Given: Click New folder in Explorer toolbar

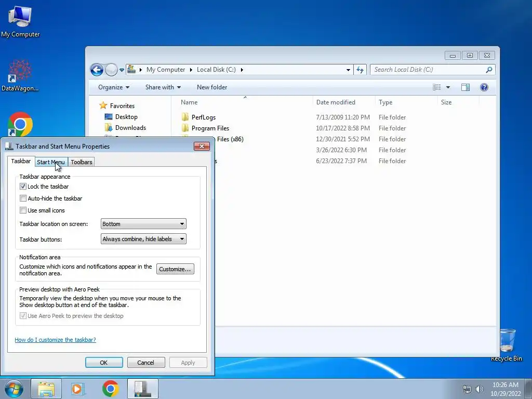Looking at the screenshot, I should click(x=212, y=87).
